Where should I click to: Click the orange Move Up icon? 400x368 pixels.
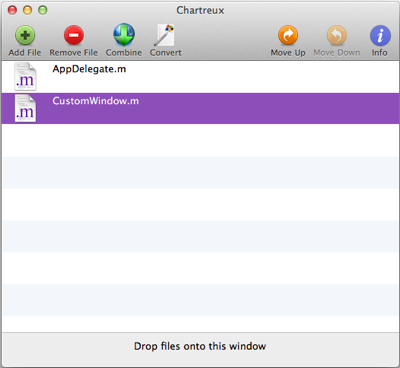(288, 35)
